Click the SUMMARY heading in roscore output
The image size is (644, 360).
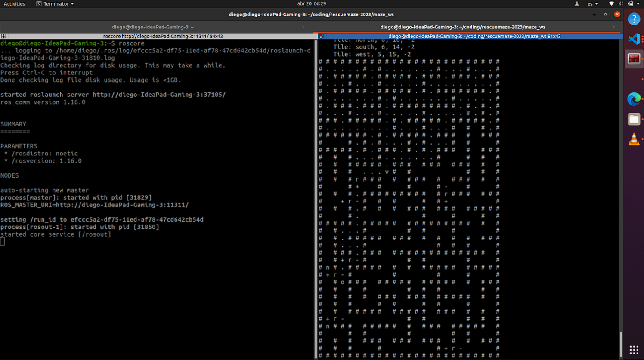pos(13,124)
